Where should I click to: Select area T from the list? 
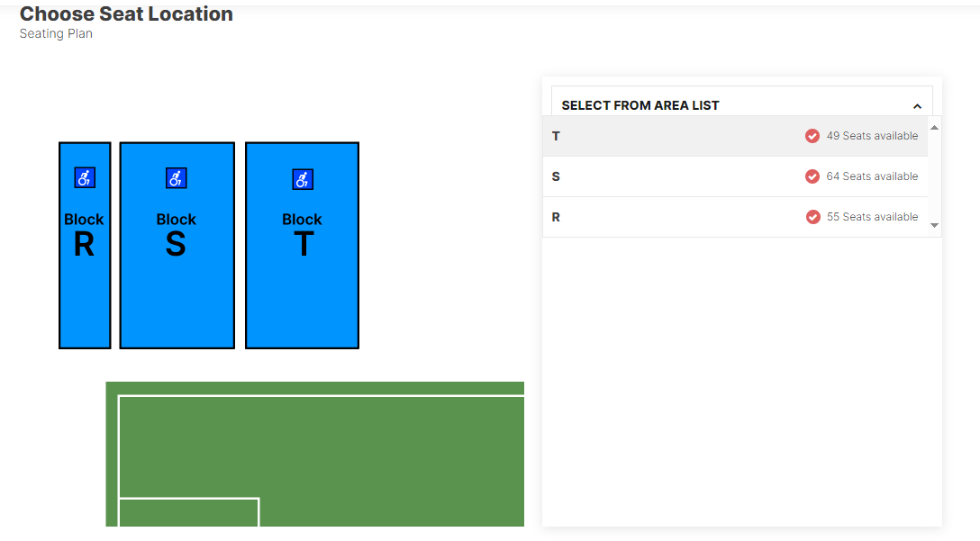point(735,136)
